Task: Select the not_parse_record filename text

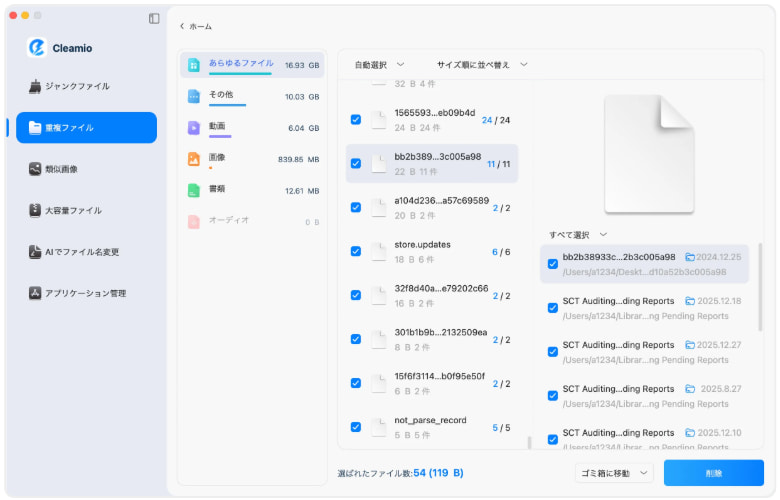Action: 430,420
